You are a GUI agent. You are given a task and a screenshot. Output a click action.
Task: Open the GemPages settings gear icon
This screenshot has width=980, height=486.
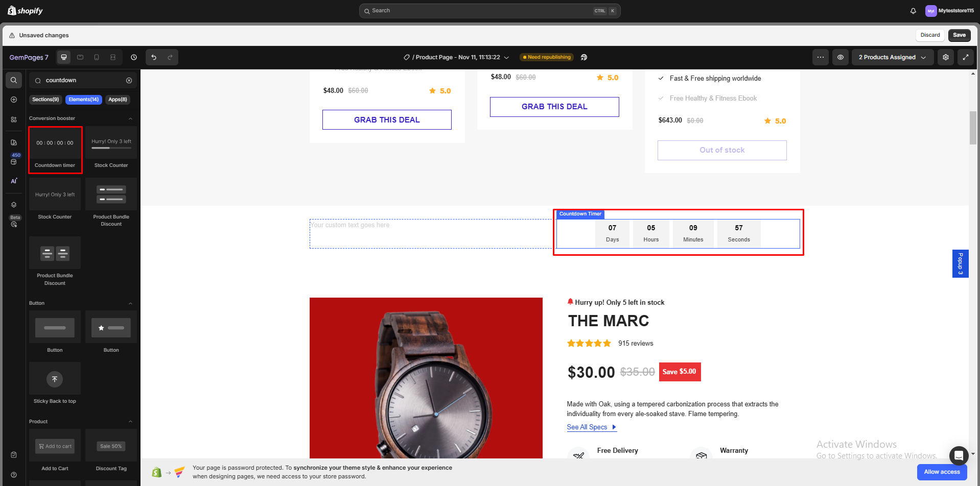pos(945,57)
